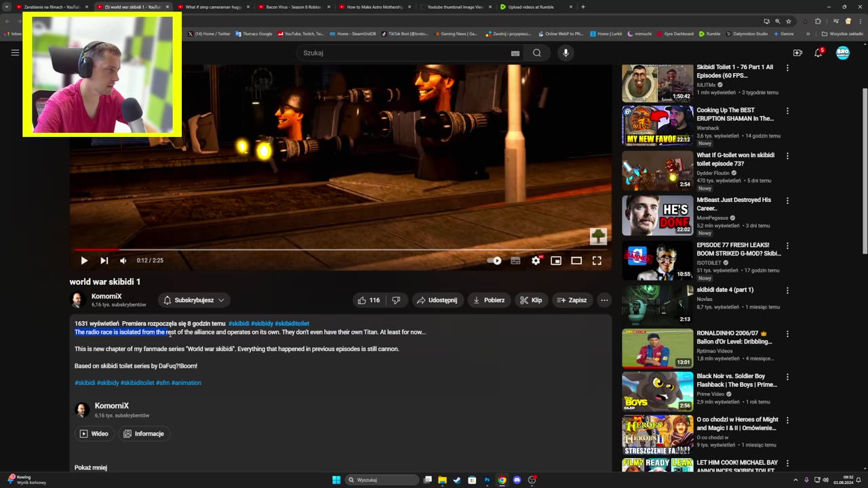This screenshot has width=868, height=488.
Task: Click the play button on the video
Action: click(x=84, y=260)
